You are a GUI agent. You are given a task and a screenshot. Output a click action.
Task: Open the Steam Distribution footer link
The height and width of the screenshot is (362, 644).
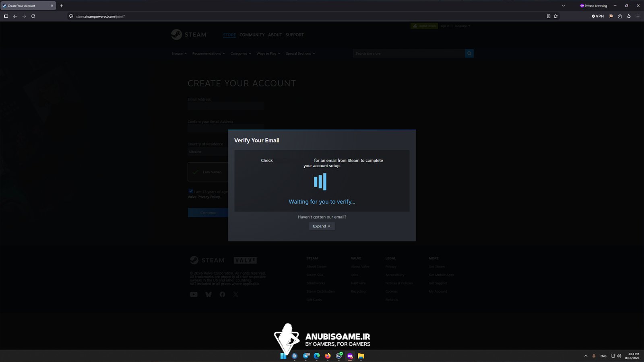[320, 292]
